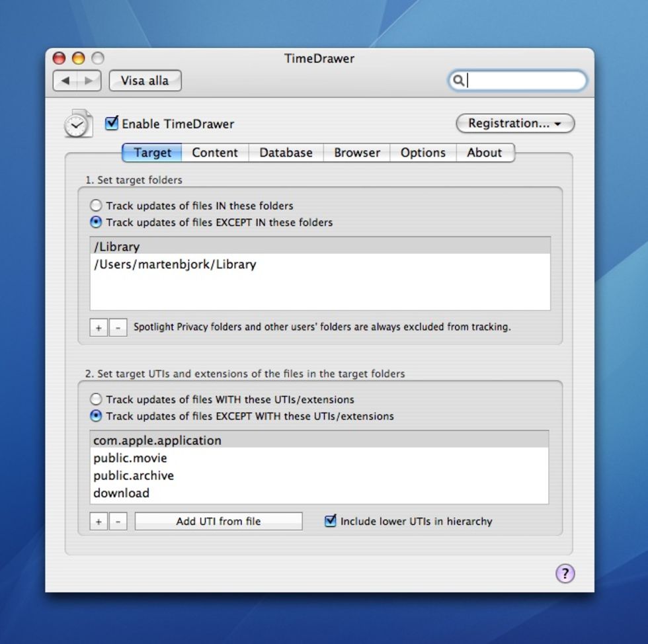
Task: Click the magnifier icon in search field
Action: tap(458, 81)
